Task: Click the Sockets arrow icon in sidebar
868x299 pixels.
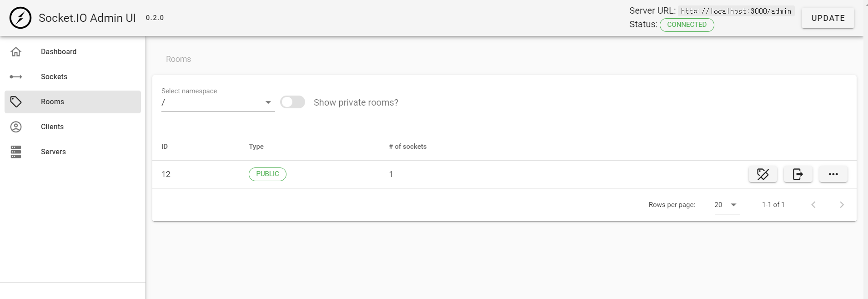Action: (x=16, y=77)
